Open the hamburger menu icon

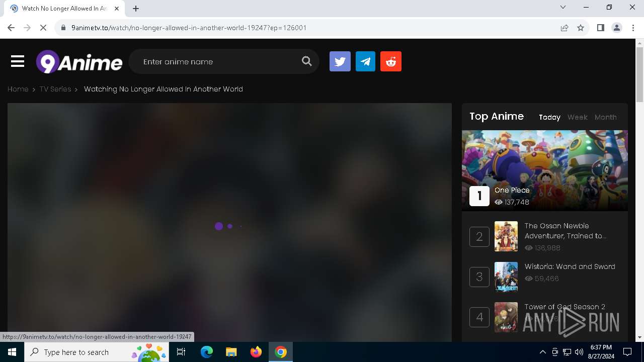[x=18, y=61]
